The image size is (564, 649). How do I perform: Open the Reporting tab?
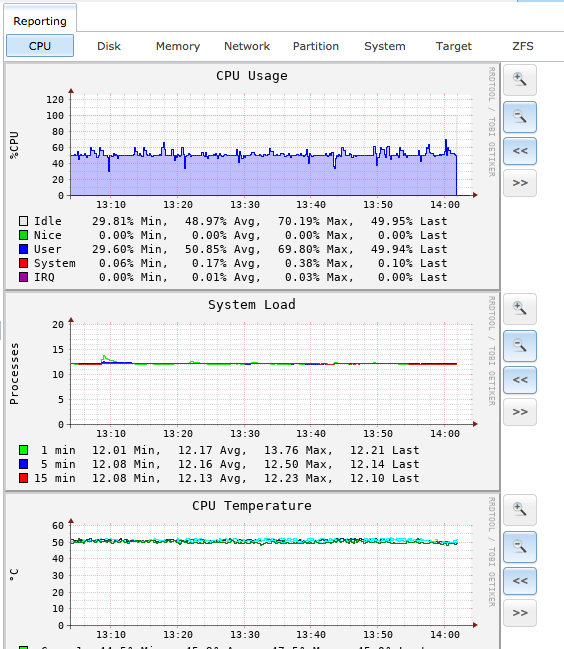[40, 21]
